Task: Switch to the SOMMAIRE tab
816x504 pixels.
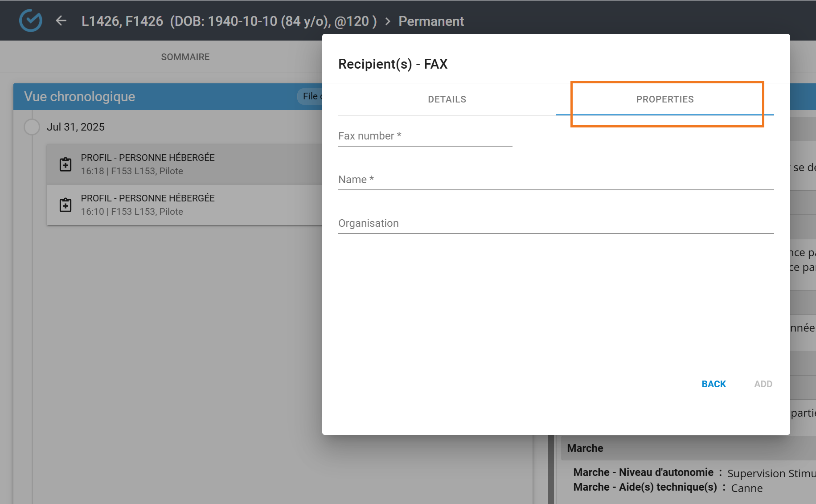Action: coord(185,57)
